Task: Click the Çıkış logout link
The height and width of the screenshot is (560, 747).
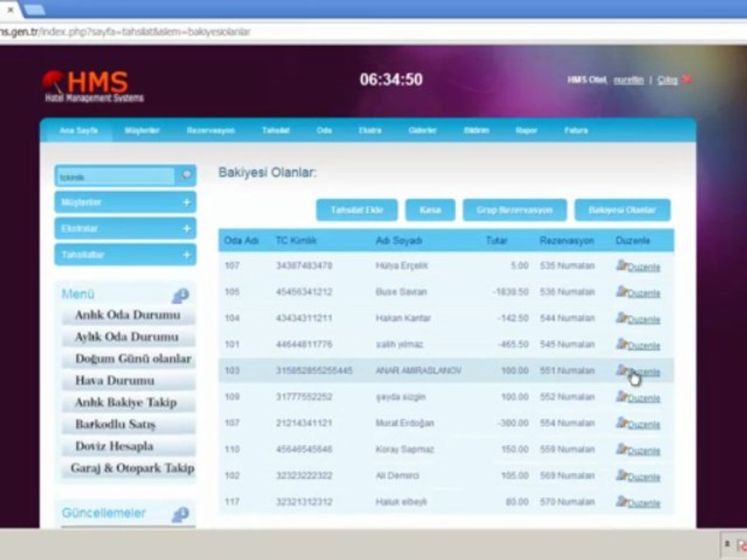Action: pyautogui.click(x=668, y=80)
